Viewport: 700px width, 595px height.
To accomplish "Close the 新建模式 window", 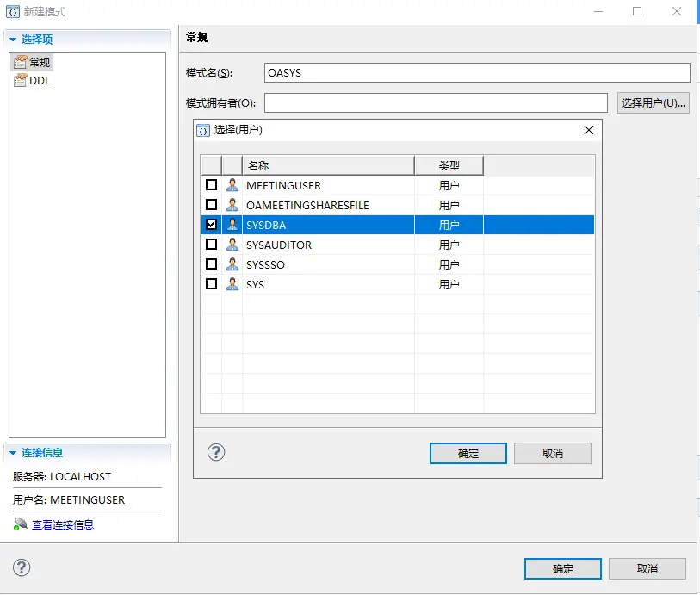I will click(x=677, y=11).
